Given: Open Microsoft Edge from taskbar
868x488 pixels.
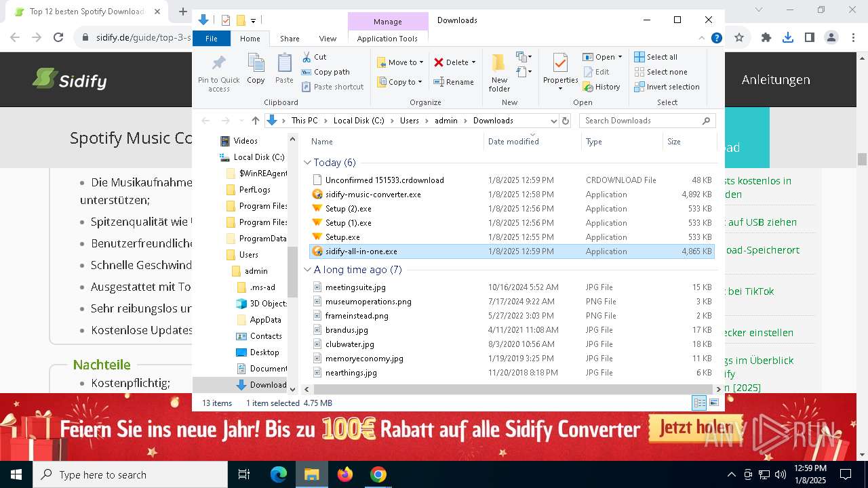Looking at the screenshot, I should coord(279,474).
